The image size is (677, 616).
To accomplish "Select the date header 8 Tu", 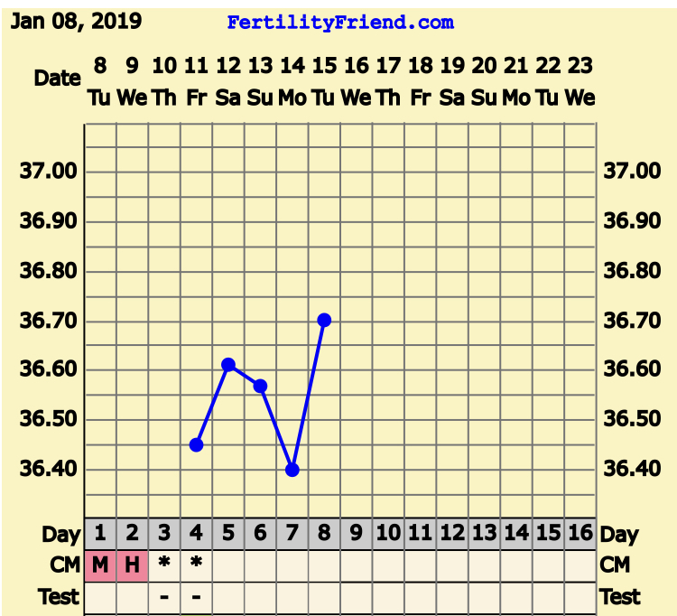I will coord(100,81).
